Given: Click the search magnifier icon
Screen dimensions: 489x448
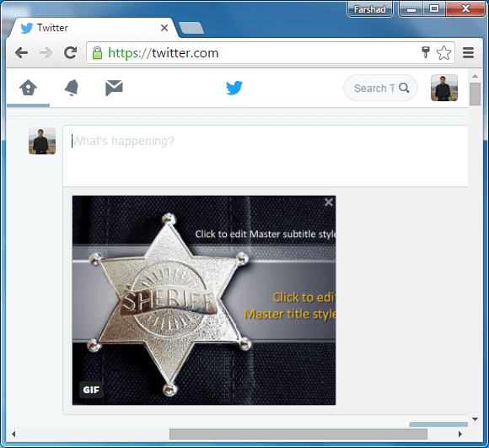Looking at the screenshot, I should click(404, 88).
